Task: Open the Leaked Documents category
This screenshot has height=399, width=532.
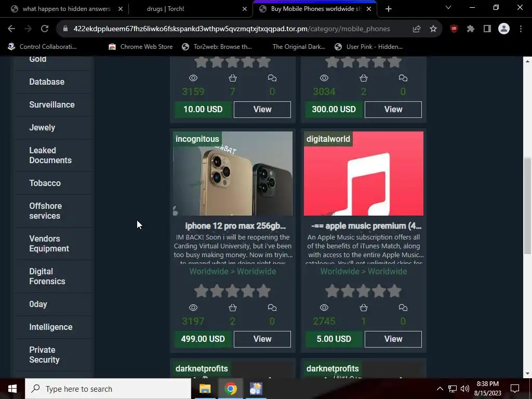Action: [50, 155]
